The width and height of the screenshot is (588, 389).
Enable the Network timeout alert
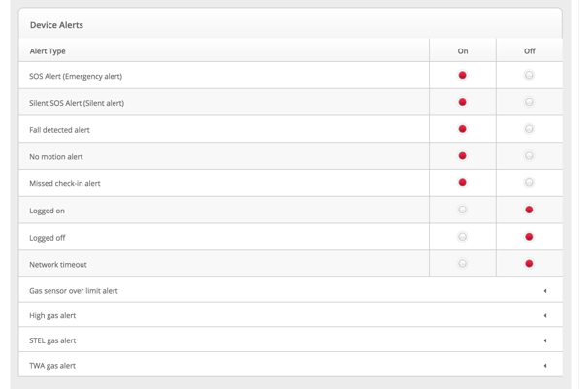coord(463,264)
